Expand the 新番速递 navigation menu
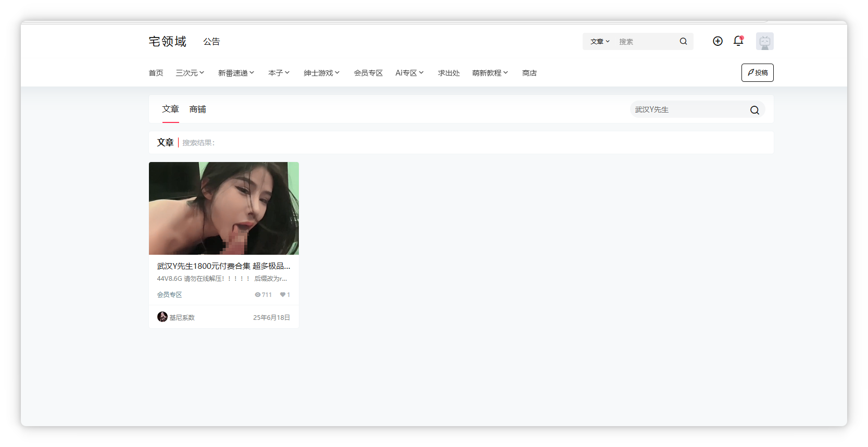This screenshot has height=447, width=868. click(236, 73)
